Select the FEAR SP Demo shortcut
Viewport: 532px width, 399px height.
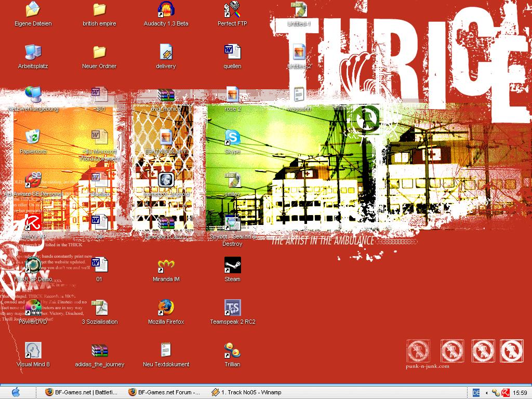33,265
